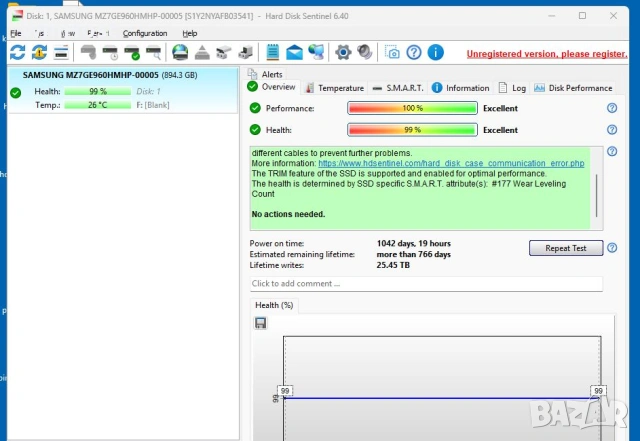Click the help icon beside Health Excellent
This screenshot has height=441, width=640.
pyautogui.click(x=612, y=129)
